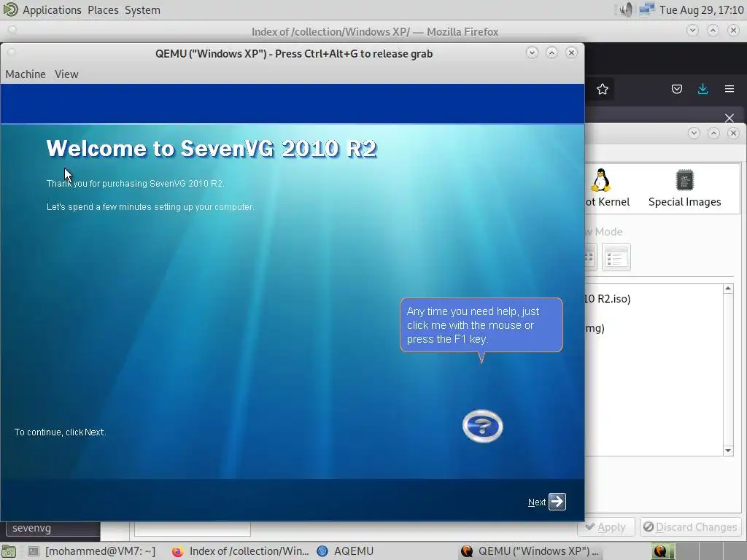This screenshot has height=560, width=747.
Task: Maximize the Firefox window
Action: pyautogui.click(x=713, y=31)
